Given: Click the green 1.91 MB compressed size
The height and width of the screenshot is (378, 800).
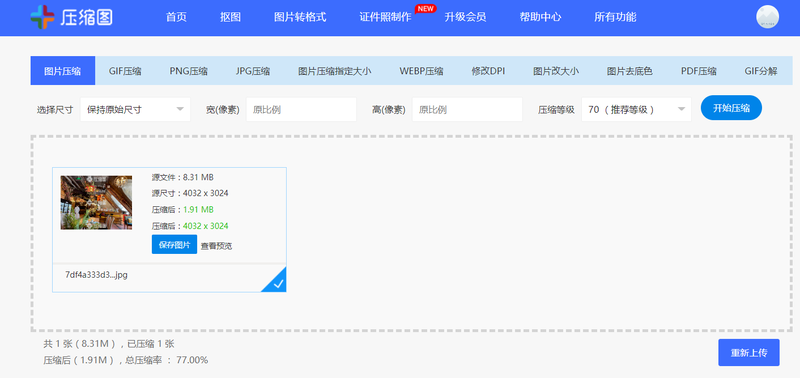Looking at the screenshot, I should click(x=198, y=210).
